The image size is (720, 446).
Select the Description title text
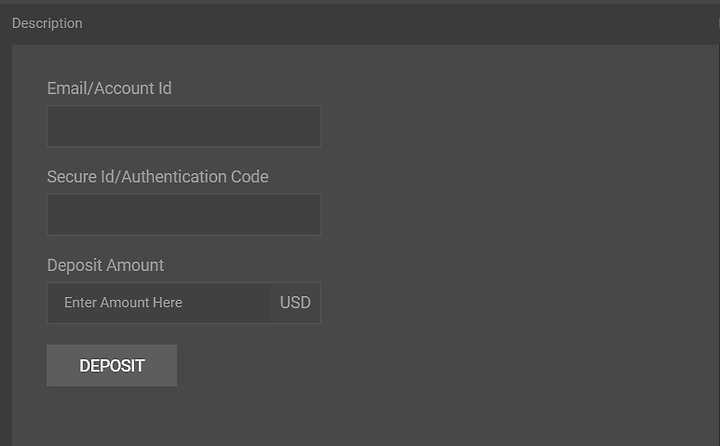tap(47, 23)
